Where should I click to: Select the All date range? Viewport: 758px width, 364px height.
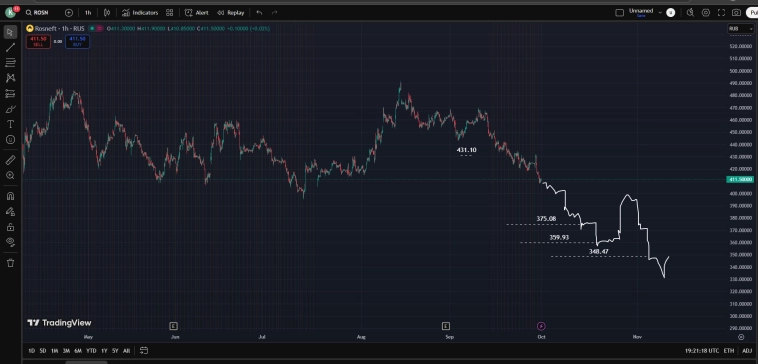click(126, 350)
